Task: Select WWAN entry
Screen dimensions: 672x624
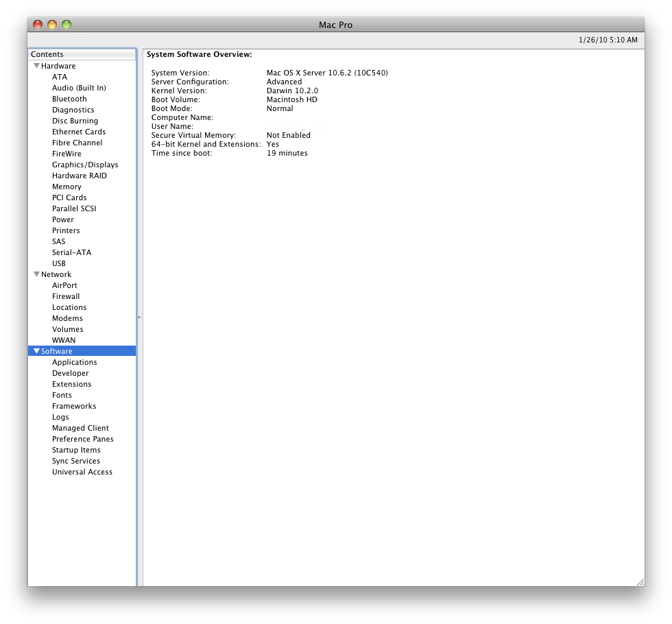Action: 63,340
